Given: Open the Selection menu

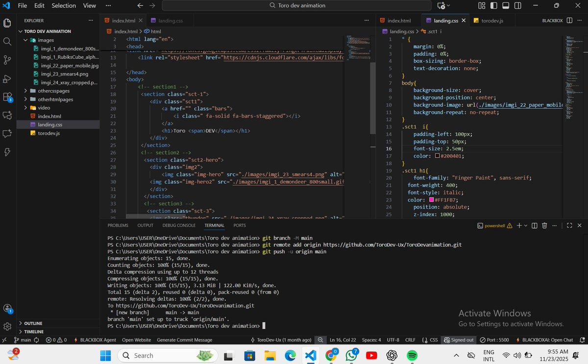Looking at the screenshot, I should pyautogui.click(x=63, y=5).
